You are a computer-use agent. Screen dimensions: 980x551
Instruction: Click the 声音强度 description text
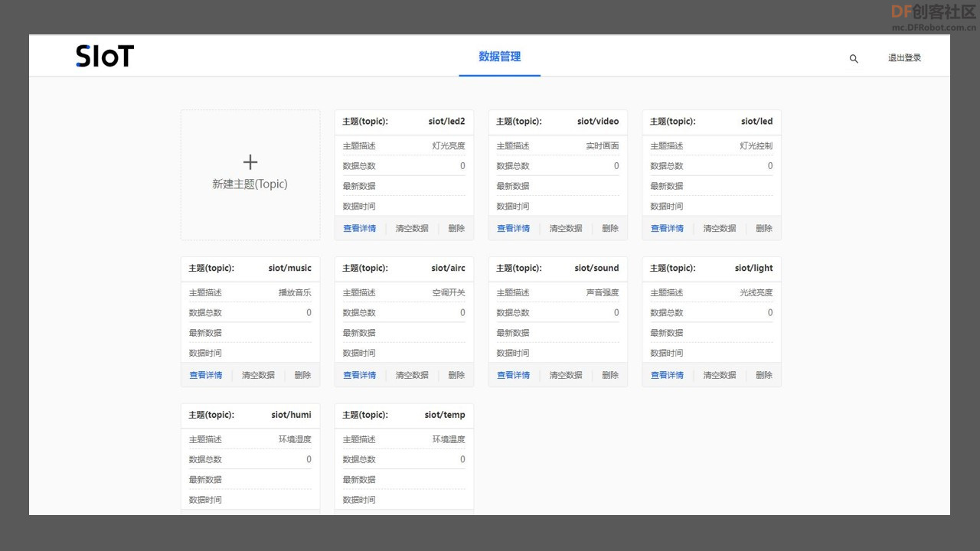[603, 292]
